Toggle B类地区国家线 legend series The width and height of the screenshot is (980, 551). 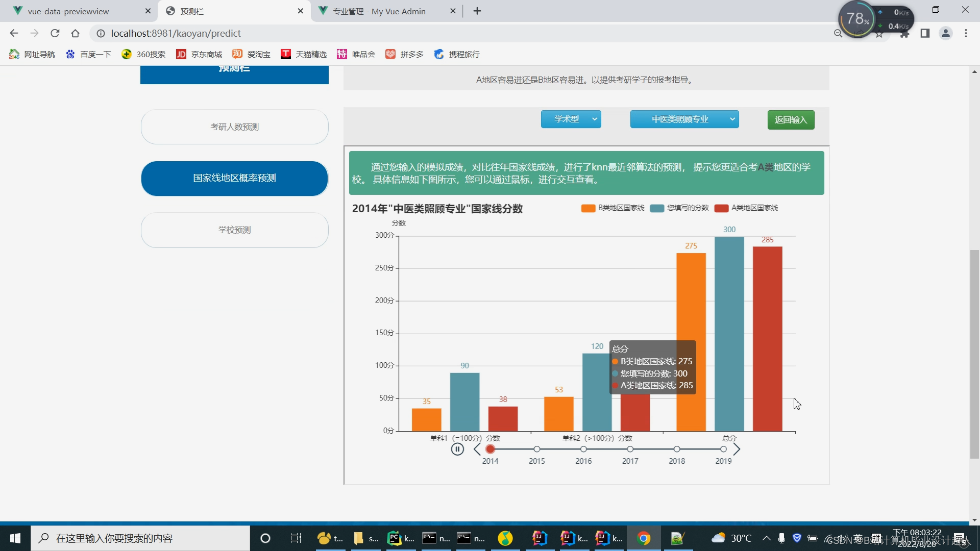pos(612,208)
